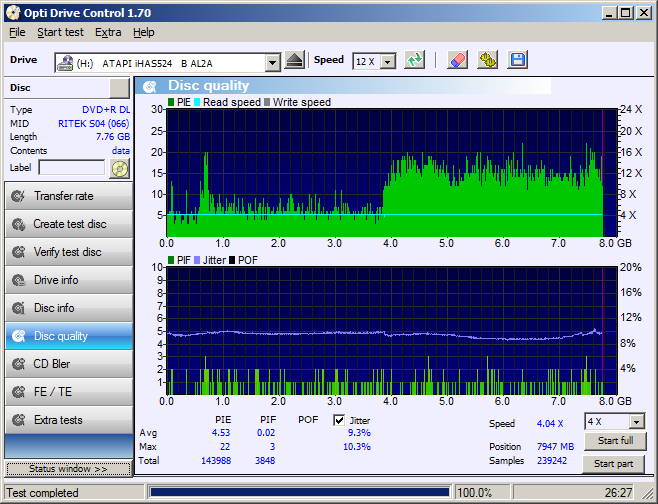Toggle the Jitter checkbox
Image resolution: width=658 pixels, height=504 pixels.
click(x=339, y=420)
